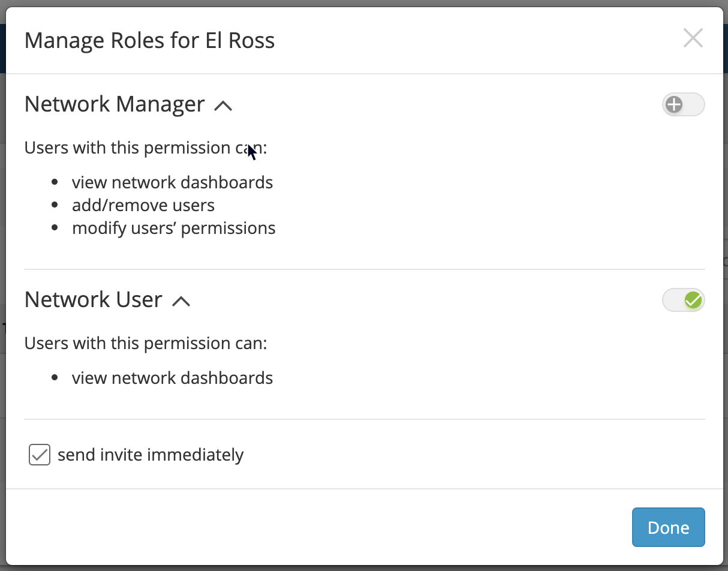Uncheck the send invite immediately checkbox

(x=40, y=455)
